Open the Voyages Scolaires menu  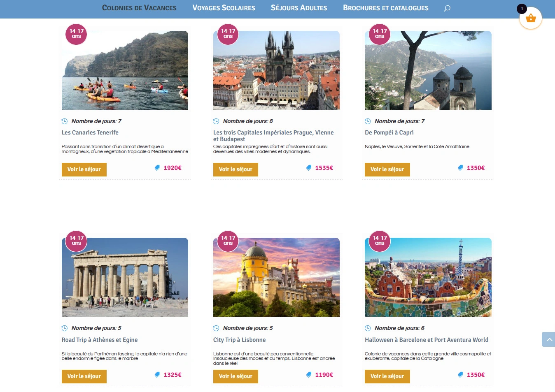pyautogui.click(x=224, y=8)
